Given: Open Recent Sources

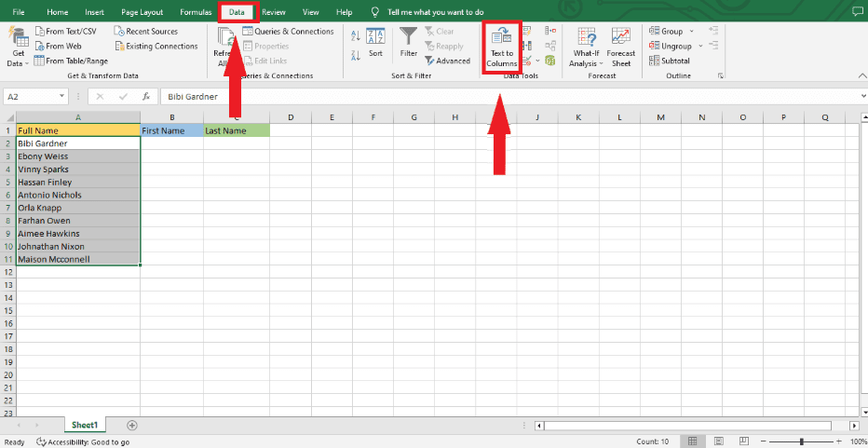Looking at the screenshot, I should click(x=146, y=32).
